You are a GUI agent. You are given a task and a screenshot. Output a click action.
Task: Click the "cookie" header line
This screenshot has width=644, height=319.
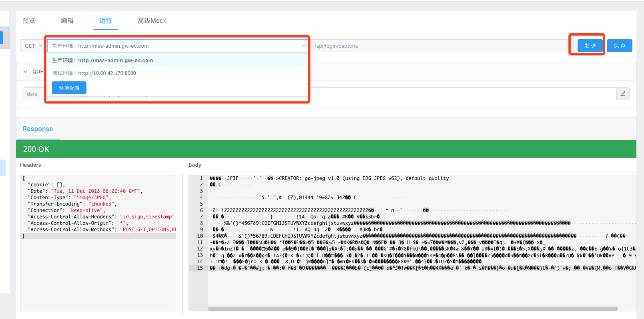46,185
